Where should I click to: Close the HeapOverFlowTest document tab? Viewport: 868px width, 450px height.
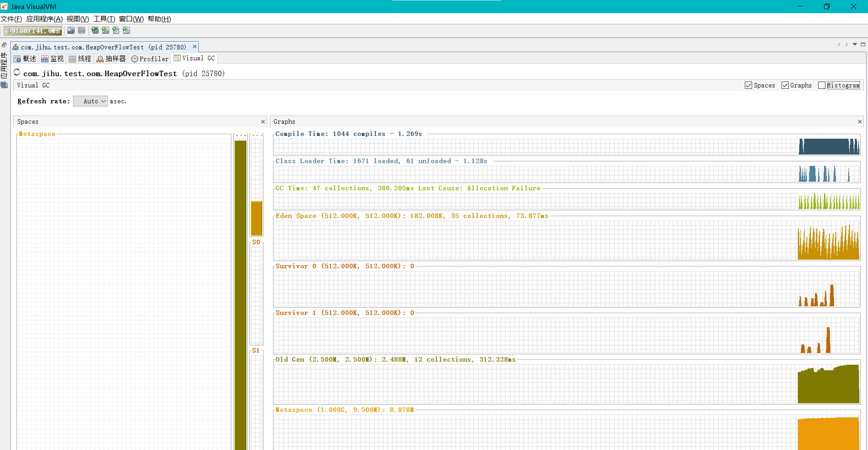195,47
